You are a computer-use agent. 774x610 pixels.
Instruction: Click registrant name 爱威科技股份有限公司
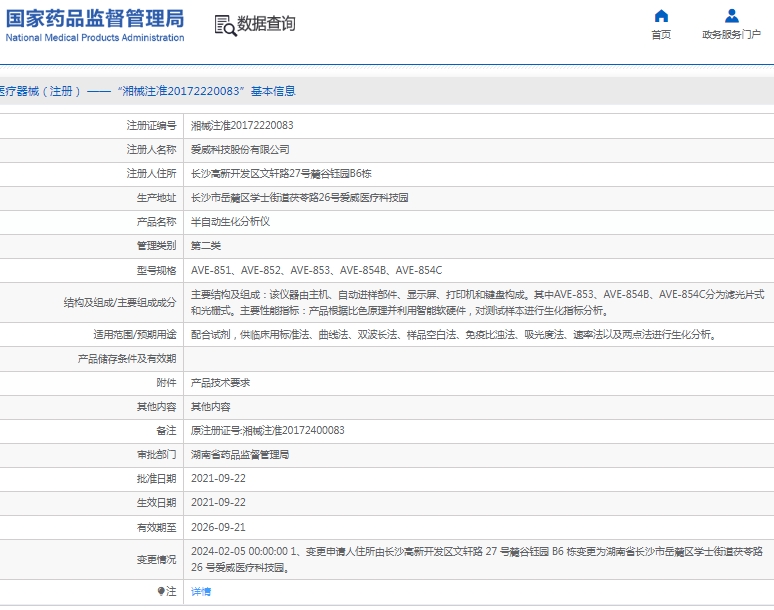click(240, 149)
